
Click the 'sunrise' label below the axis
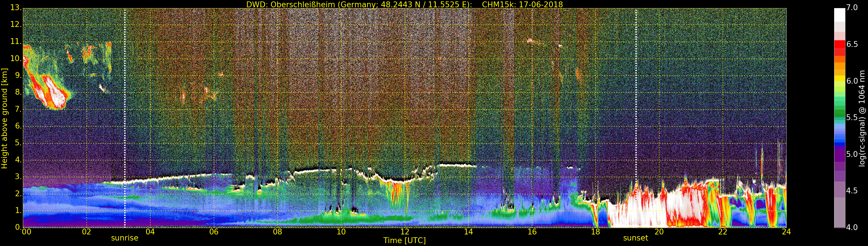point(125,238)
